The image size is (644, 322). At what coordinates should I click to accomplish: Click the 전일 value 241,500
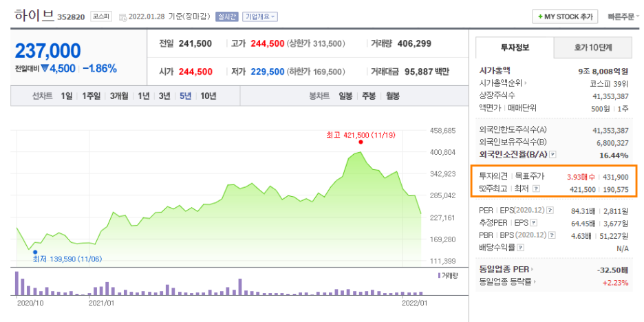195,43
